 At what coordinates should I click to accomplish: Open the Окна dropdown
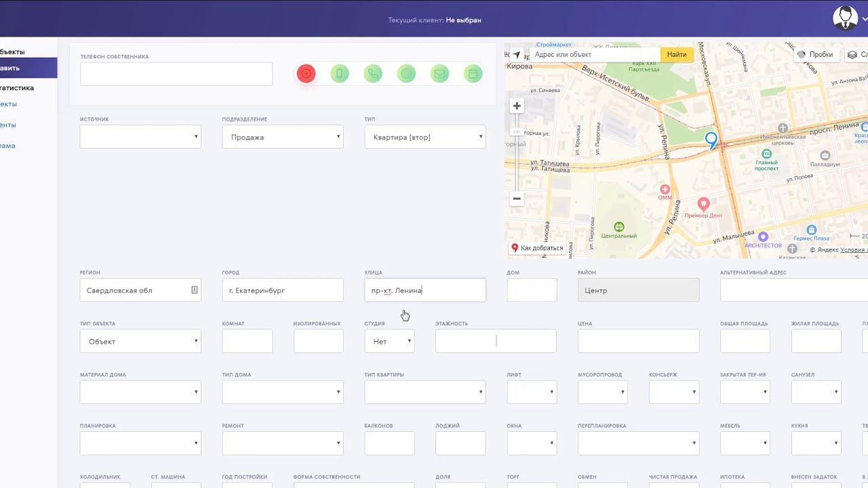[x=532, y=443]
